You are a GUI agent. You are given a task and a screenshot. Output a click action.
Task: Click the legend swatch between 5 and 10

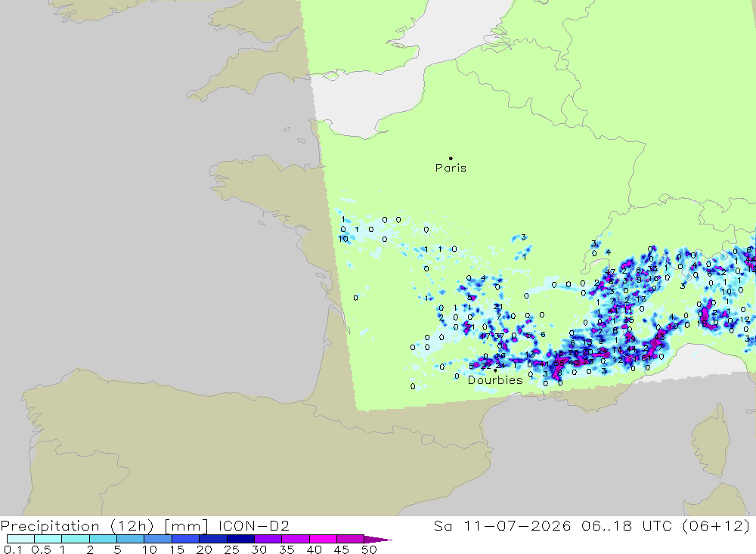(130, 539)
